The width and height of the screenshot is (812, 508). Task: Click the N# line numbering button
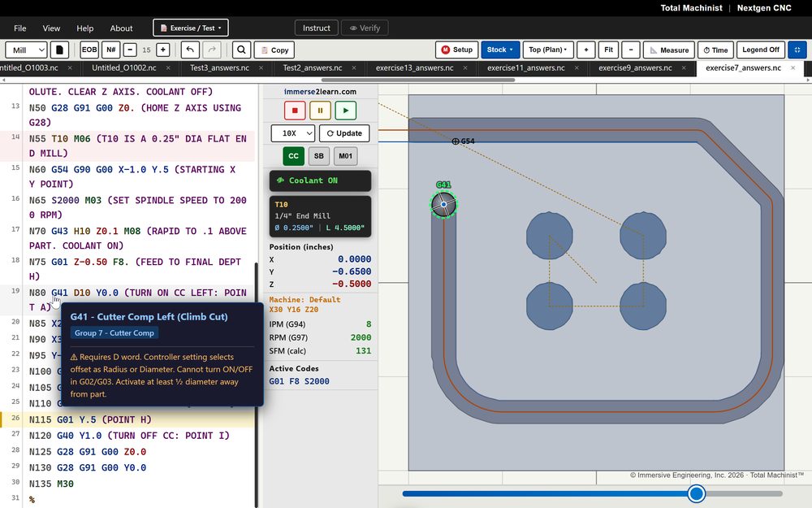tap(110, 50)
